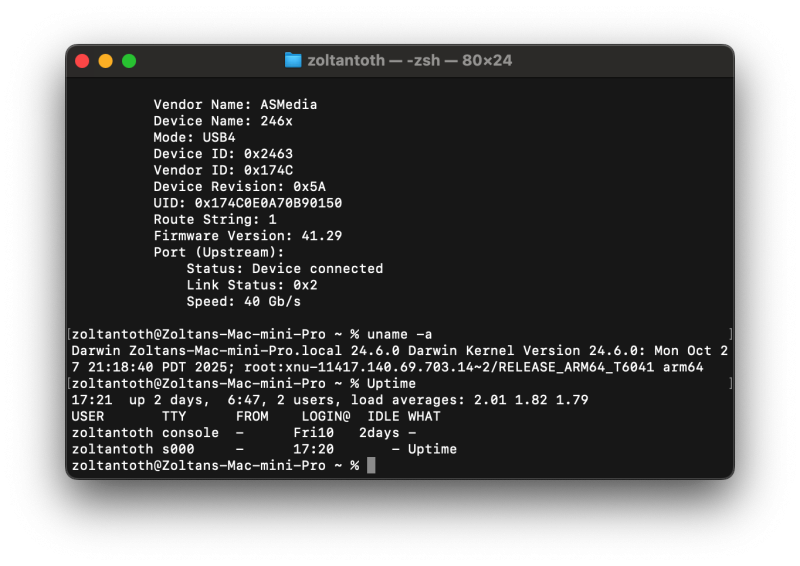Click the 'IDLE' column header
This screenshot has height=566, width=800.
pos(383,416)
